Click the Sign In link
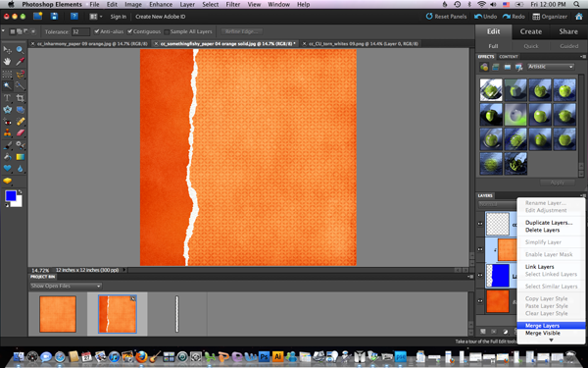This screenshot has height=368, width=588. point(119,17)
